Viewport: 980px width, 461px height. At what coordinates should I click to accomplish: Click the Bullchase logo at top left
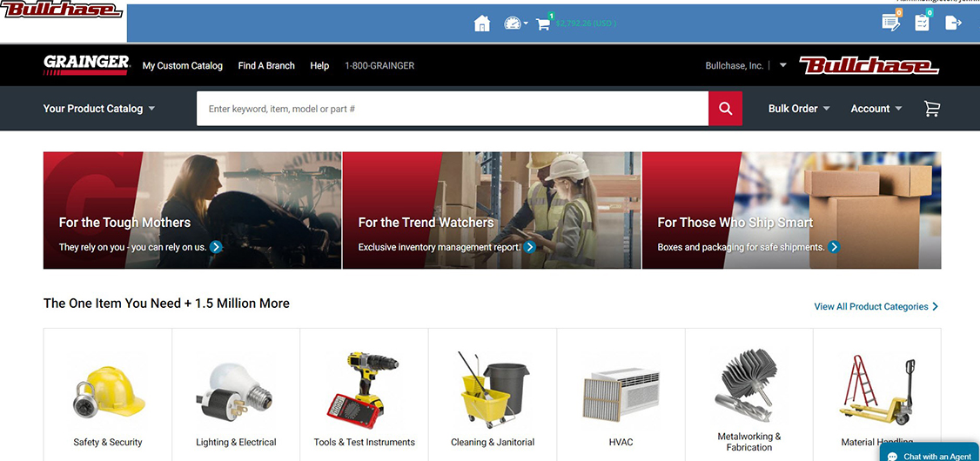pos(61,10)
